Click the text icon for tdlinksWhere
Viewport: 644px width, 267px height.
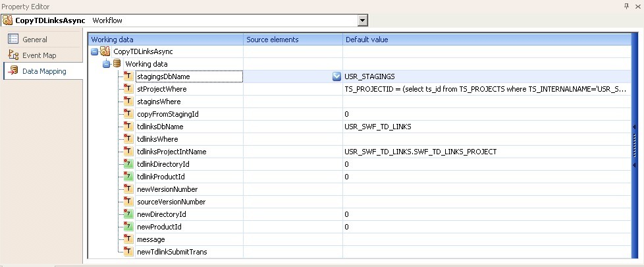128,139
